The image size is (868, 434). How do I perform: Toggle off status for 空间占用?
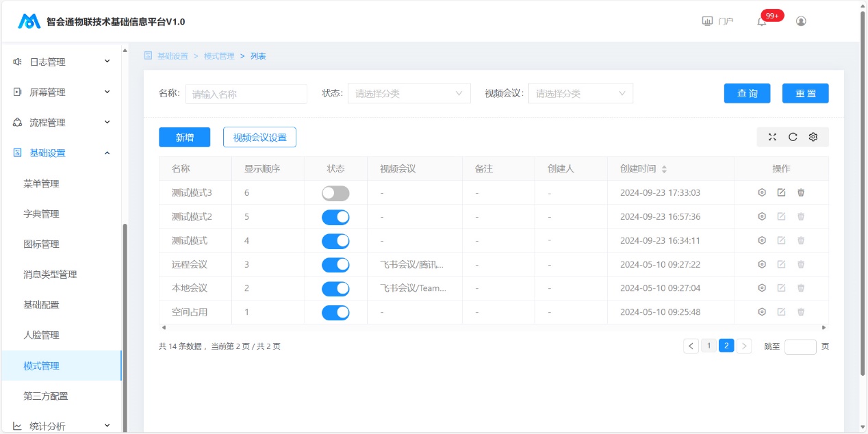tap(335, 313)
